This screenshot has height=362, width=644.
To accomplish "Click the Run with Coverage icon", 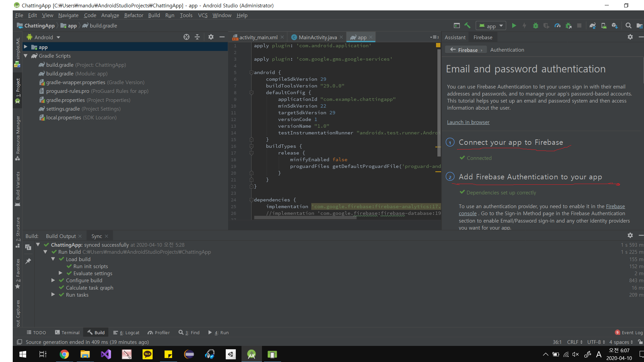I will click(x=546, y=25).
